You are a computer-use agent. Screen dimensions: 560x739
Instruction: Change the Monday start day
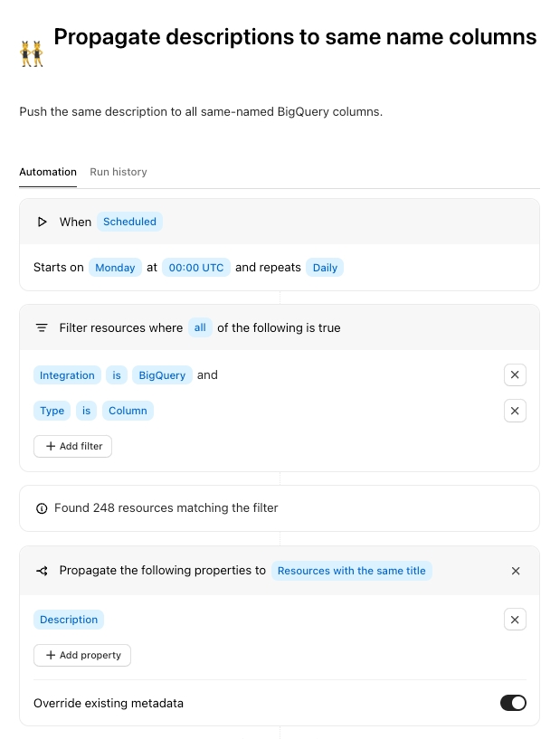click(115, 268)
